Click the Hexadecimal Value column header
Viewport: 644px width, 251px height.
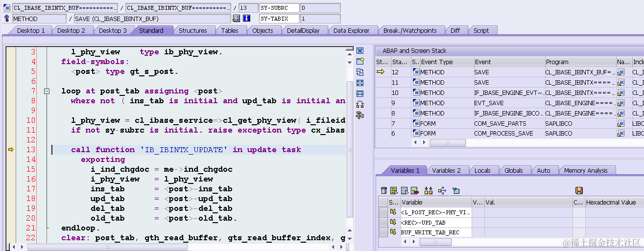tap(614, 202)
